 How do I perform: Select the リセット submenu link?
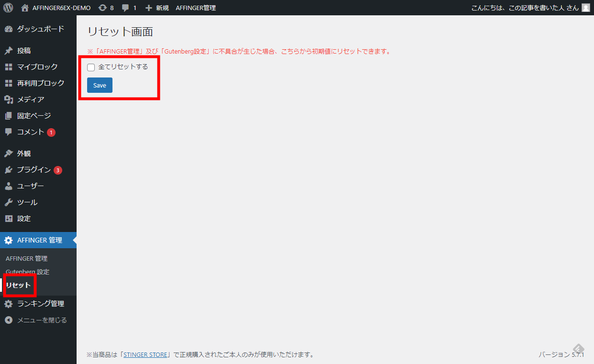click(18, 285)
